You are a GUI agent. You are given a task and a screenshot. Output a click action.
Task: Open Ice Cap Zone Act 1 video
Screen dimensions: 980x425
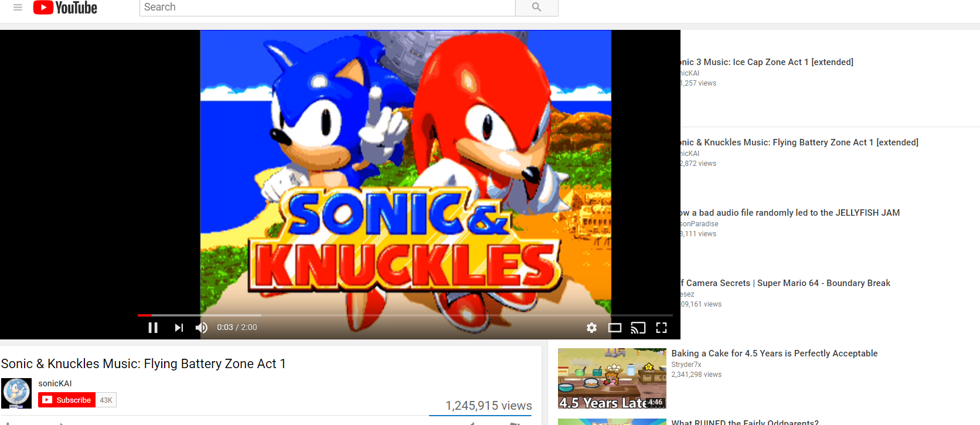click(767, 62)
